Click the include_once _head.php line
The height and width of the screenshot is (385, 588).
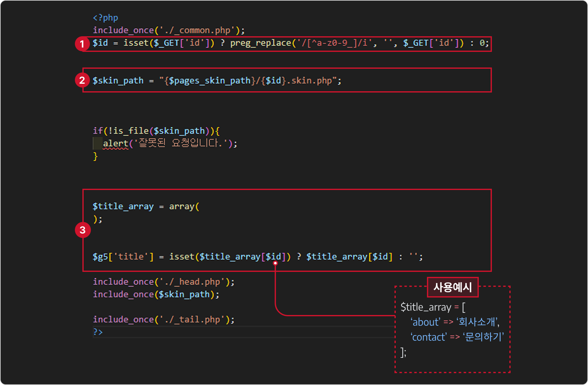[164, 282]
